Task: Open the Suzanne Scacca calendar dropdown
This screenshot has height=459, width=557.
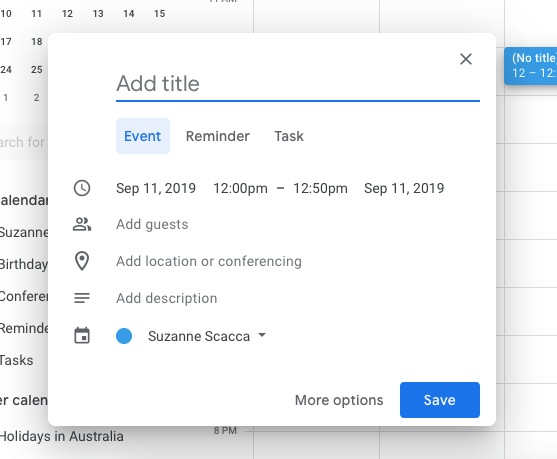Action: coord(207,336)
